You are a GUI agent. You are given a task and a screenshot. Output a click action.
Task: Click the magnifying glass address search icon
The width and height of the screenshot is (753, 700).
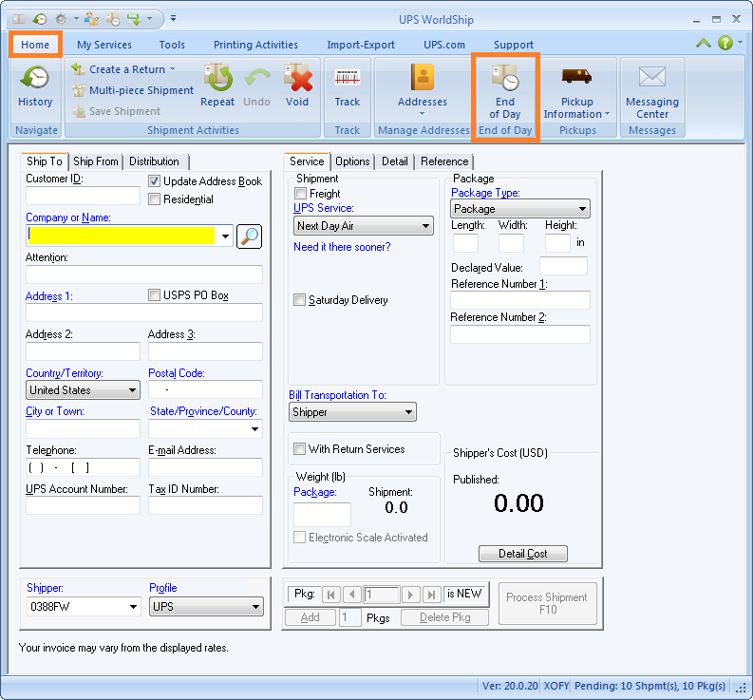[249, 236]
